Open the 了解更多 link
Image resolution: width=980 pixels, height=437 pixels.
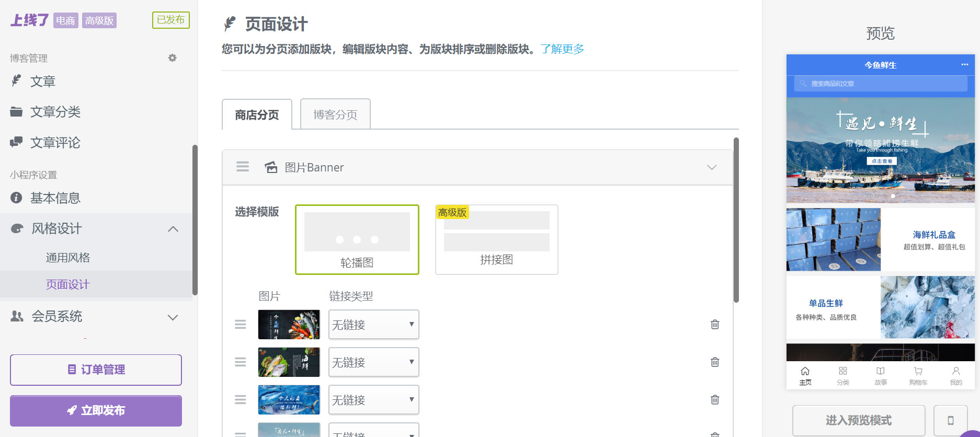coord(562,49)
